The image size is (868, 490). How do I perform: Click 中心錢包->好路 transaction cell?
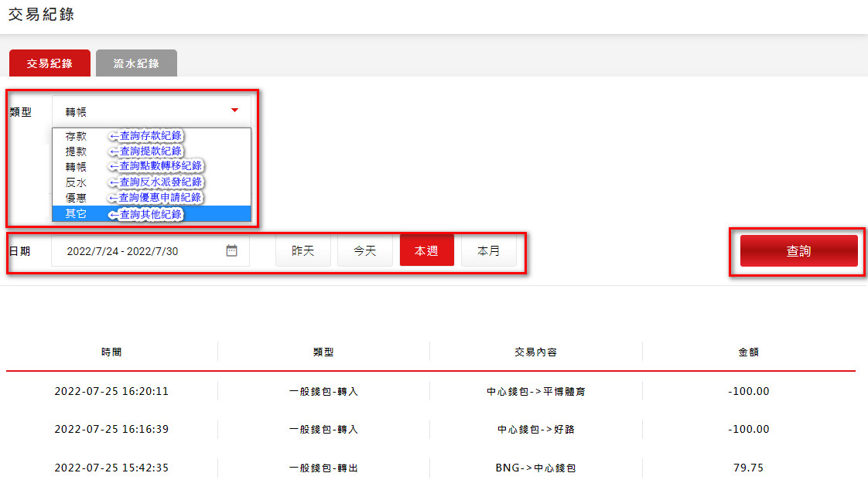pyautogui.click(x=536, y=429)
